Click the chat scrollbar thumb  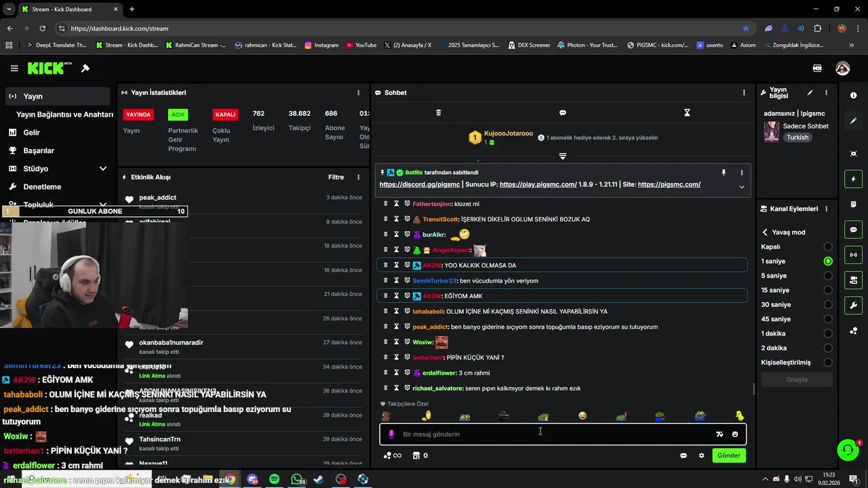pyautogui.click(x=753, y=389)
